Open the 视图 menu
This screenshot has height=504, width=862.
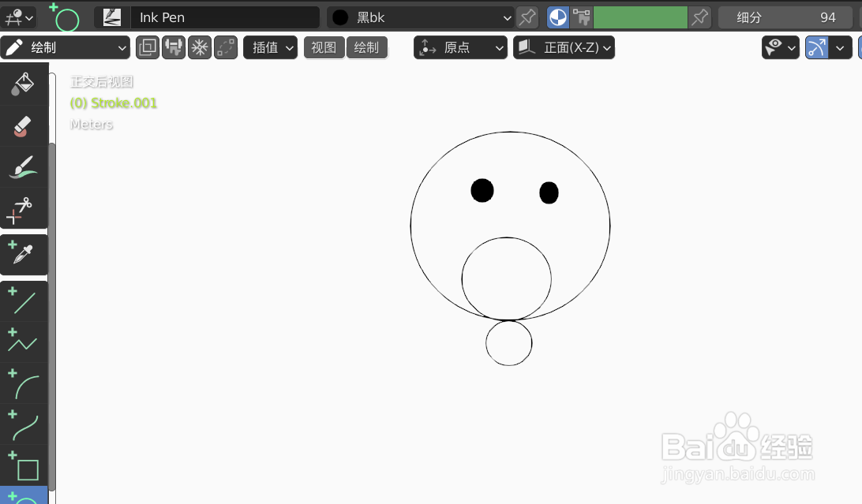[324, 48]
